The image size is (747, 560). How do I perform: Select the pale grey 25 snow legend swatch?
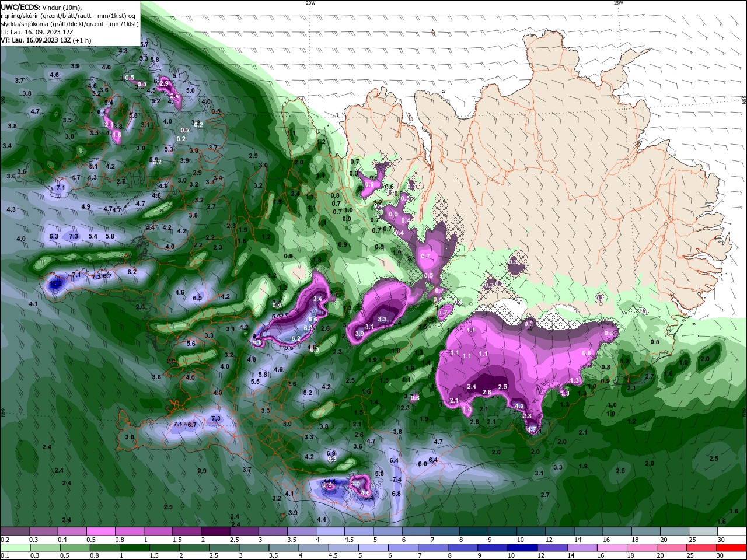[704, 531]
